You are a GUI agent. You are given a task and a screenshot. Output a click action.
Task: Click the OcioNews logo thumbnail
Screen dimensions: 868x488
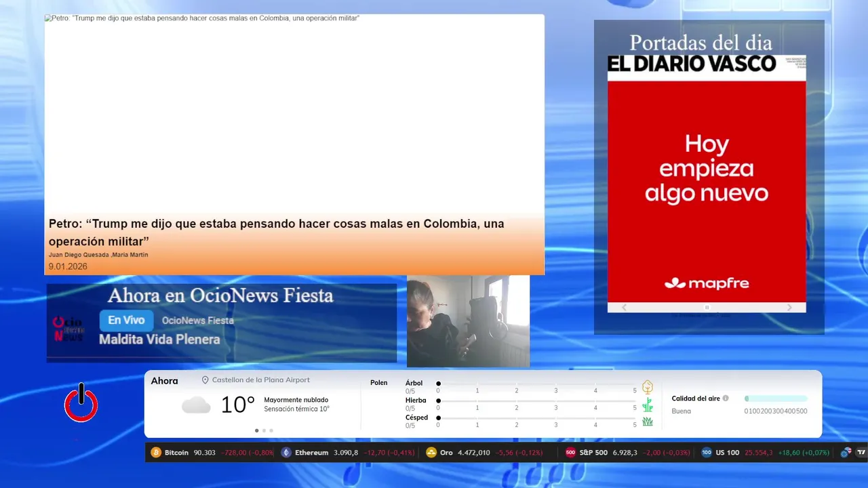click(68, 329)
